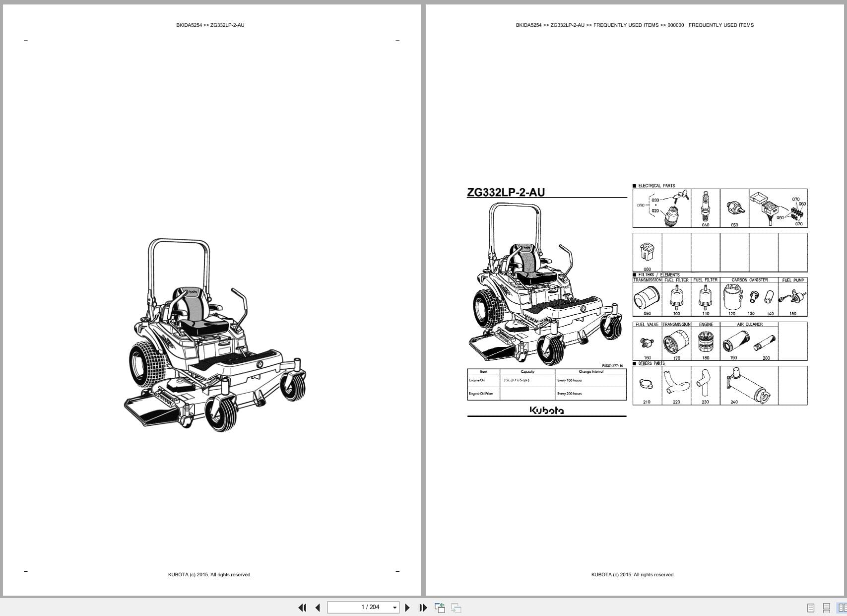Jump to the first page of the document
This screenshot has height=616, width=847.
[x=303, y=607]
